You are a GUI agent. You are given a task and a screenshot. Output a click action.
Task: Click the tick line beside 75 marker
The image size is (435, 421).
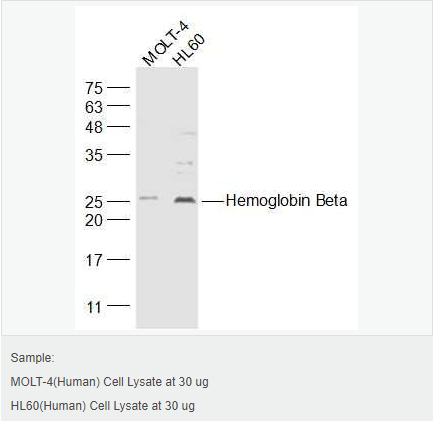118,88
